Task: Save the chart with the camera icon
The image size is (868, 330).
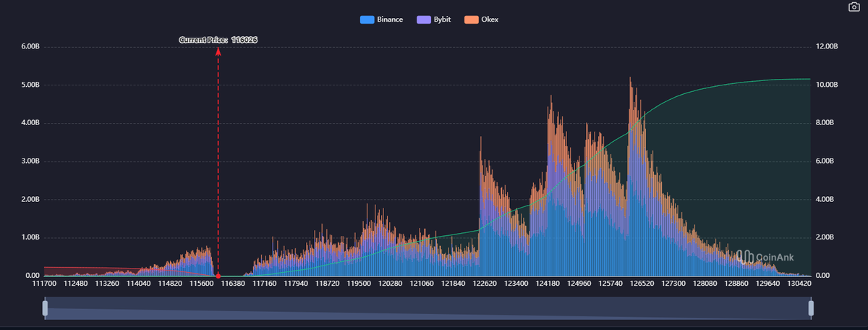Action: [x=854, y=7]
